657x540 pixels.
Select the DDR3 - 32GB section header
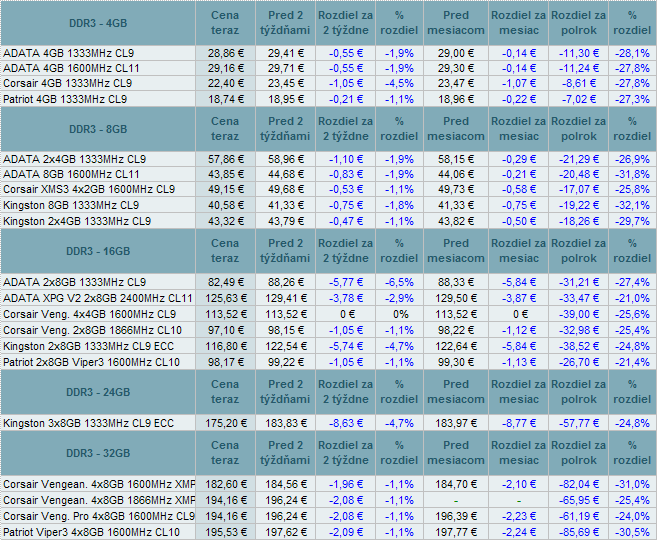pos(98,453)
